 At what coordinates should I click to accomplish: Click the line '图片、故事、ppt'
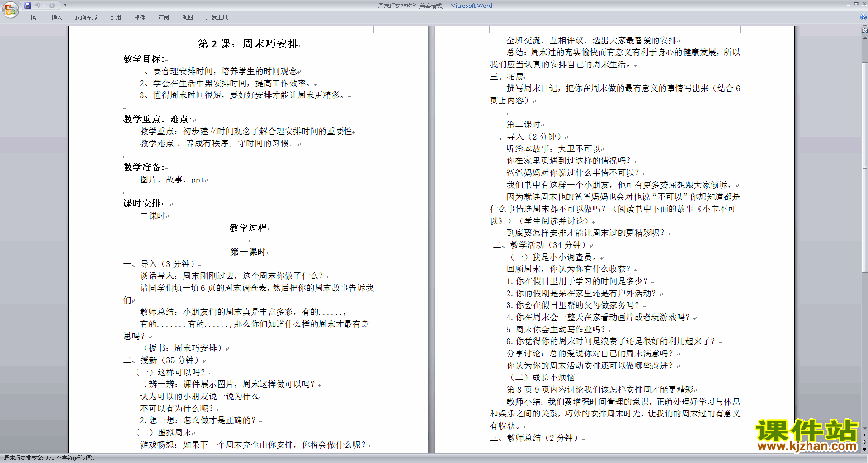point(172,180)
